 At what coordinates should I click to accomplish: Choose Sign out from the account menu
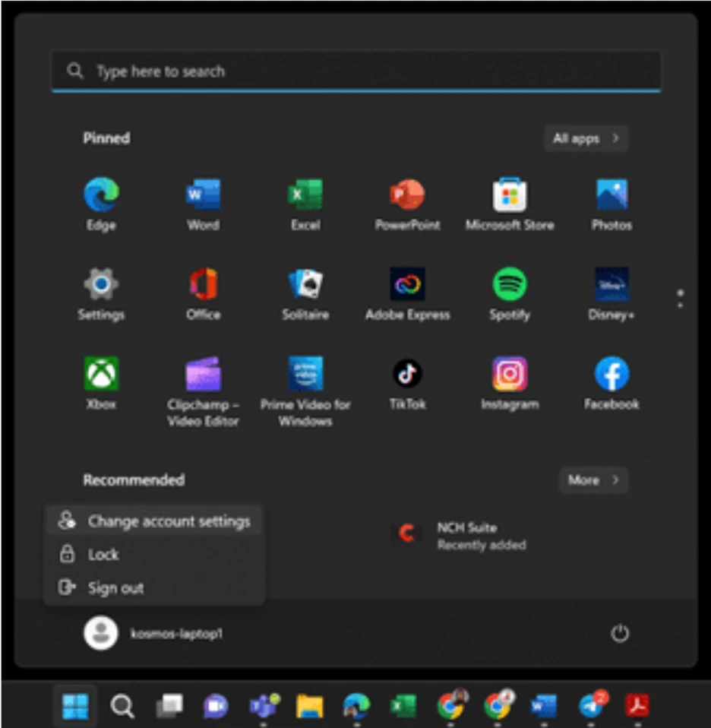pyautogui.click(x=154, y=587)
